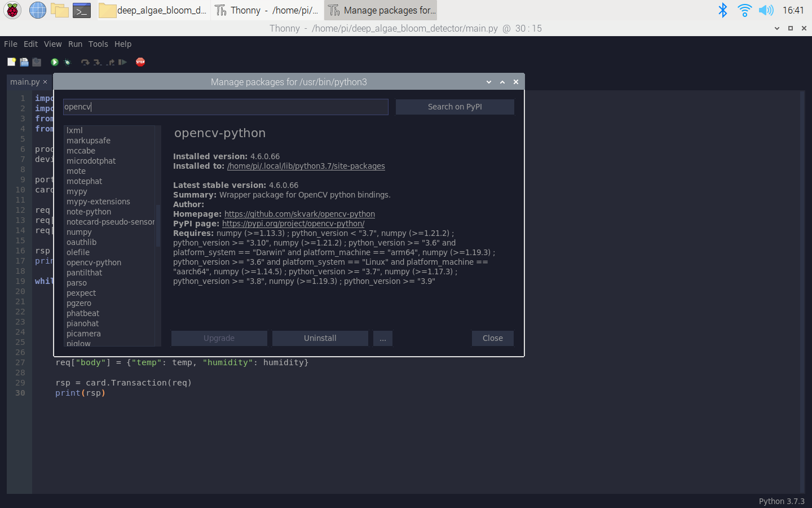
Task: Open the Tools menu
Action: (98, 44)
